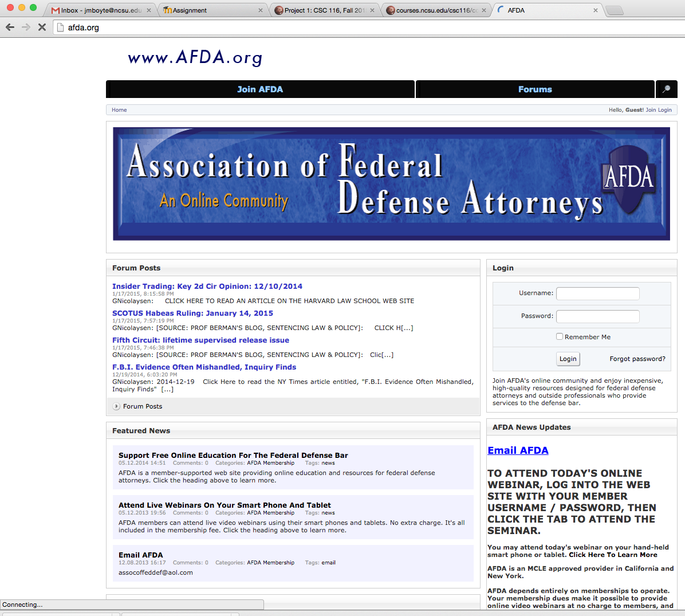685x616 pixels.
Task: Click the Forgot password? link
Action: click(637, 359)
